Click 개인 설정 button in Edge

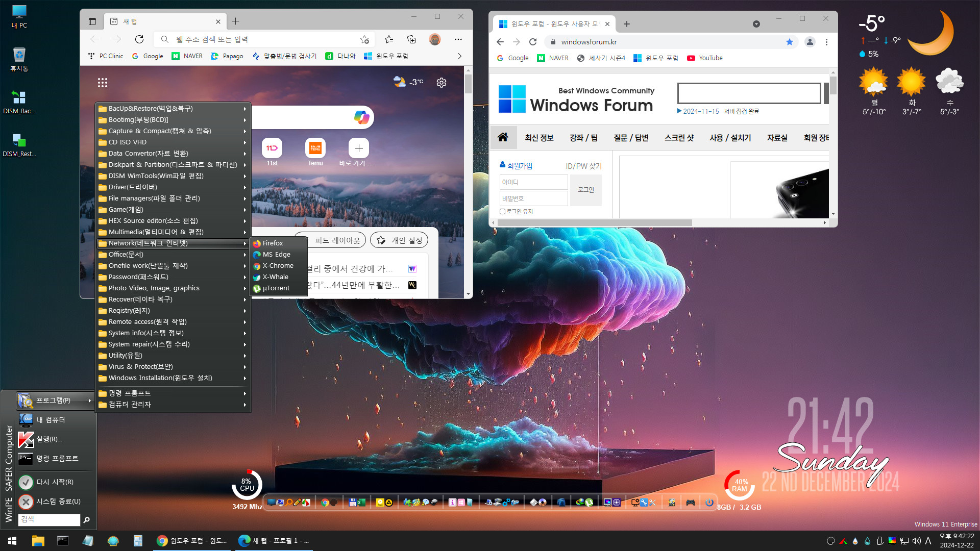pyautogui.click(x=399, y=240)
